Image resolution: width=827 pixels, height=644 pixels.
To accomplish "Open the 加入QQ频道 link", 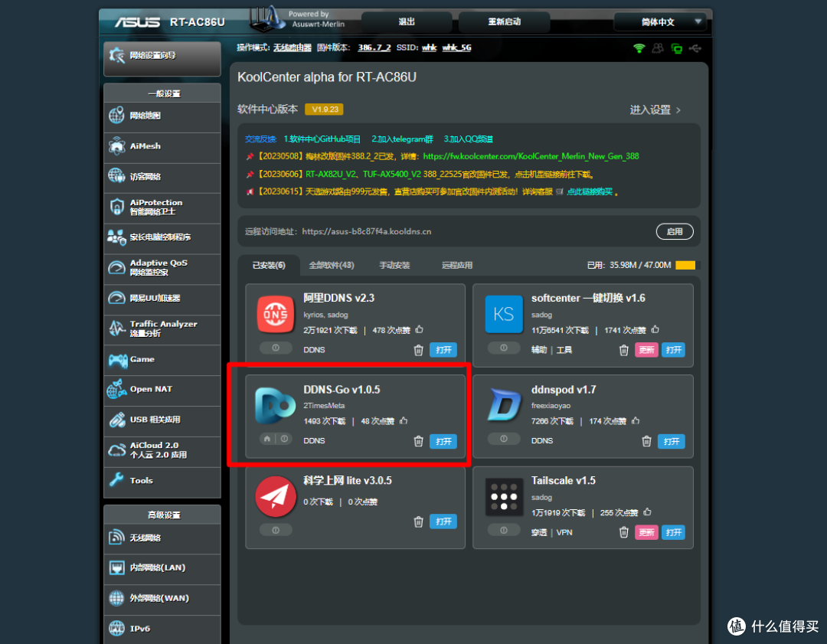I will coord(469,139).
